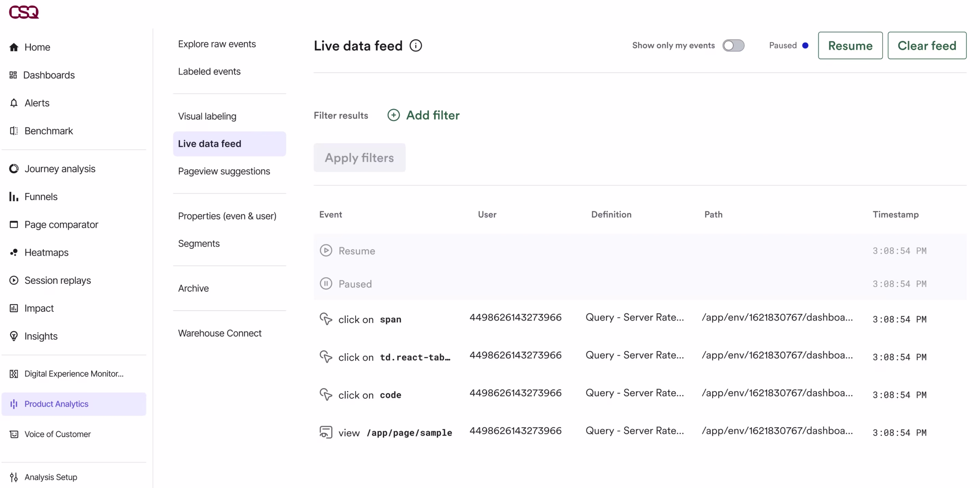980x488 pixels.
Task: Open Alerts via the bell icon
Action: (14, 103)
